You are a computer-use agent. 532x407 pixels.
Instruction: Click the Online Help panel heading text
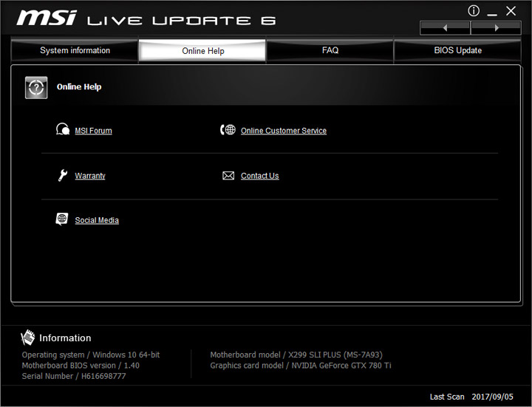click(x=79, y=87)
